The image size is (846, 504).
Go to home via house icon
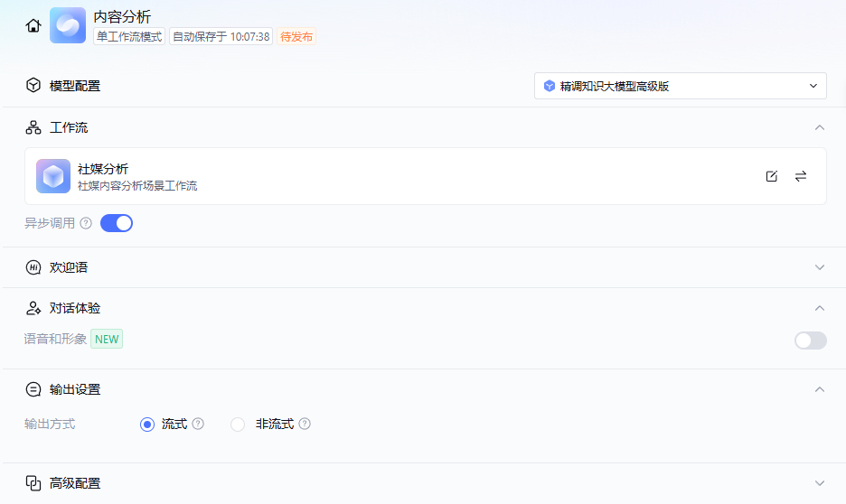click(33, 25)
